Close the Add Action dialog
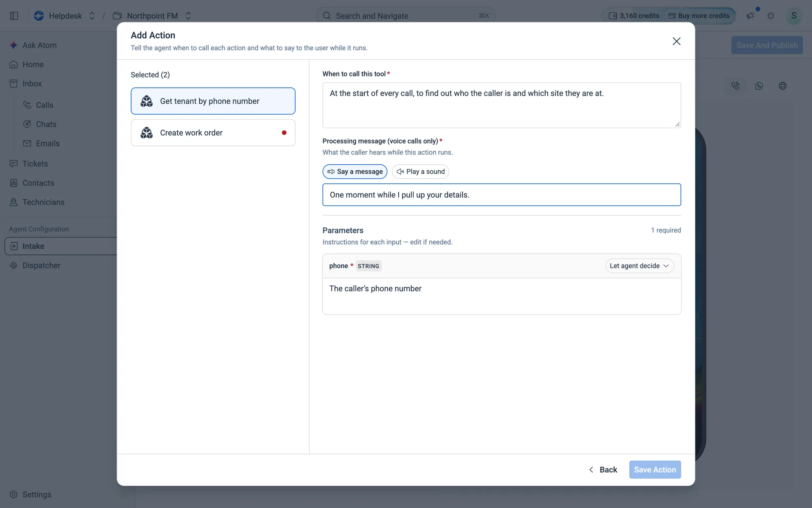Image resolution: width=812 pixels, height=508 pixels. [x=676, y=41]
